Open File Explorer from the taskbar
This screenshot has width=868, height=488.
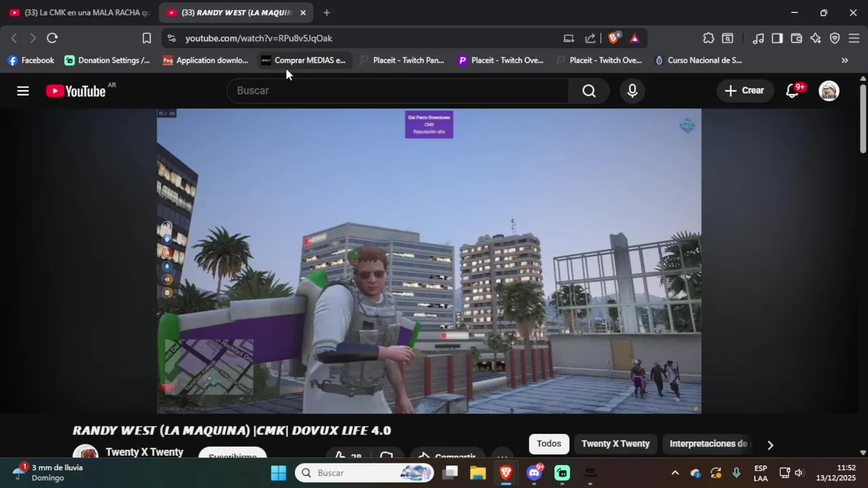478,473
